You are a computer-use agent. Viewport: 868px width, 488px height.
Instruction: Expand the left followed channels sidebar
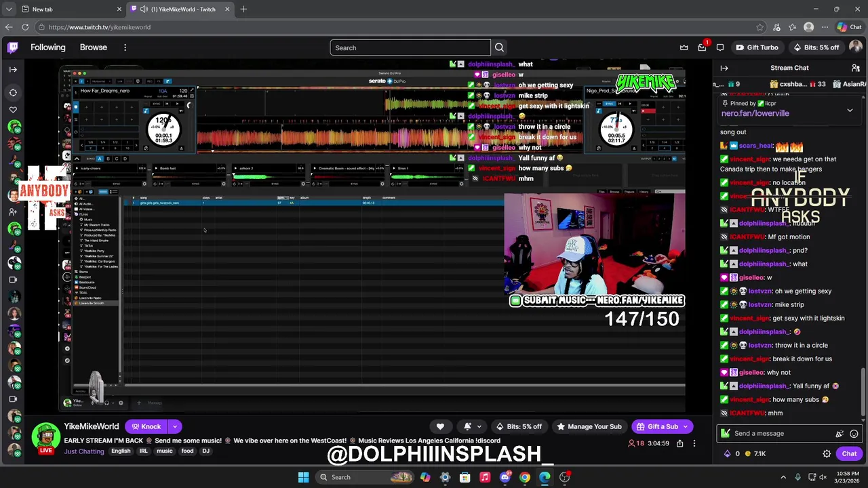tap(13, 69)
